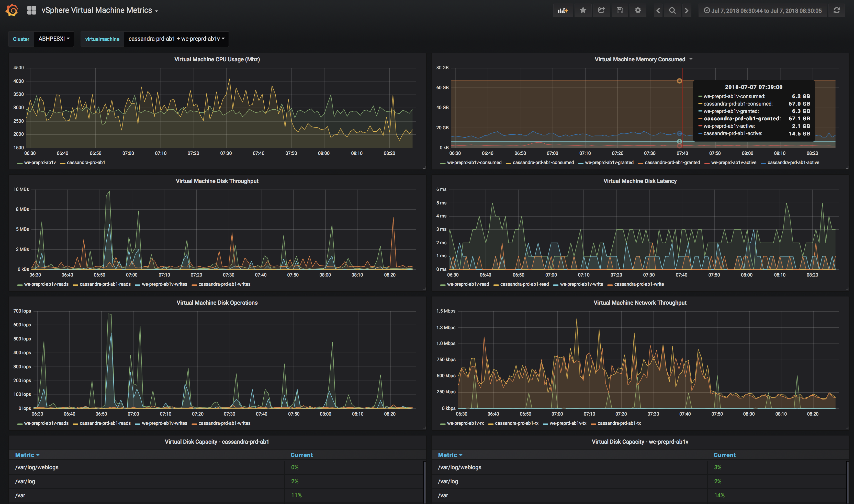Star this dashboard as favorite
The height and width of the screenshot is (504, 854).
coord(583,10)
